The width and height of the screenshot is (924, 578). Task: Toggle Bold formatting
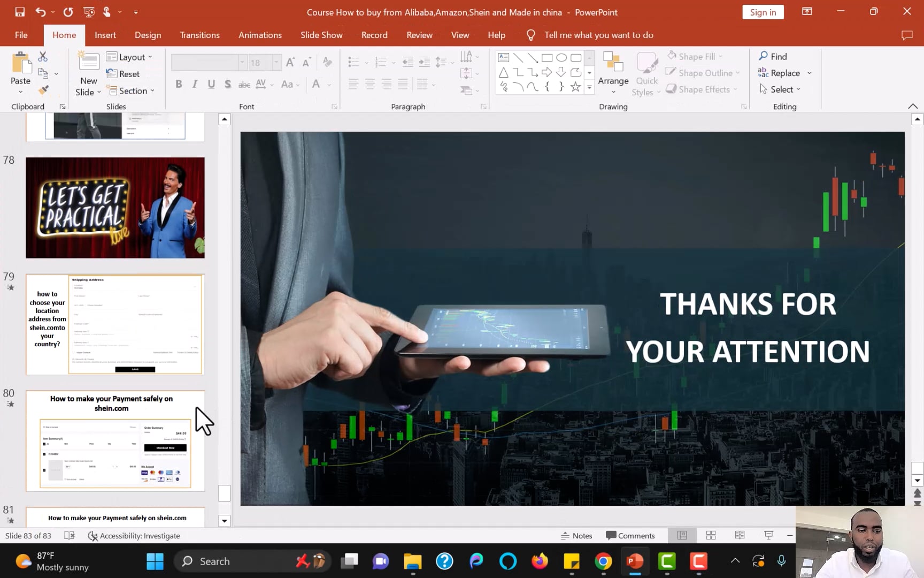[179, 84]
